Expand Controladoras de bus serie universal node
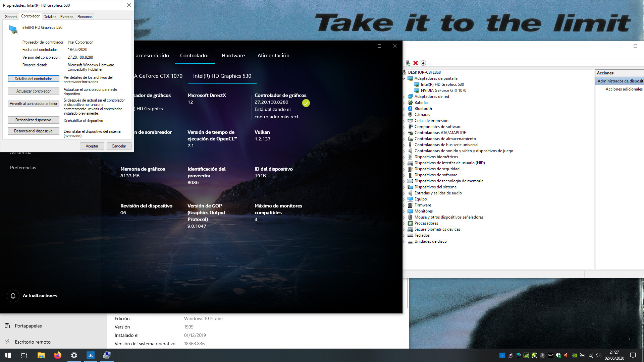This screenshot has height=362, width=644. click(404, 145)
